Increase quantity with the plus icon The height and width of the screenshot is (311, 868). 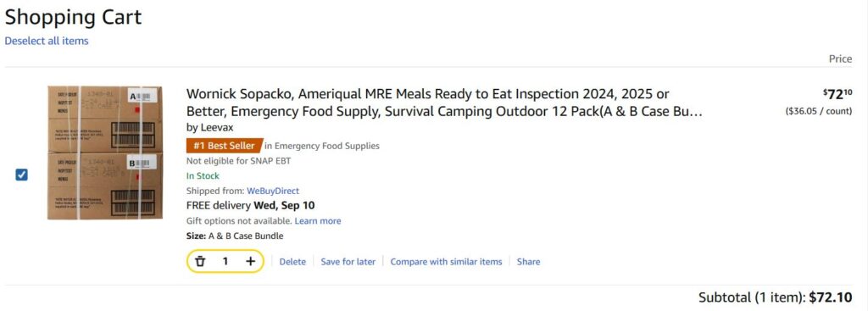(x=250, y=261)
